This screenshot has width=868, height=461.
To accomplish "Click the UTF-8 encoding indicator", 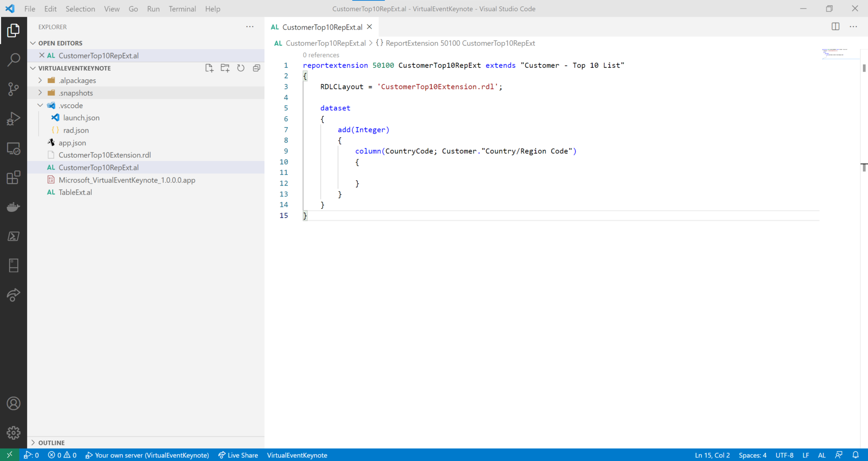I will pyautogui.click(x=785, y=455).
